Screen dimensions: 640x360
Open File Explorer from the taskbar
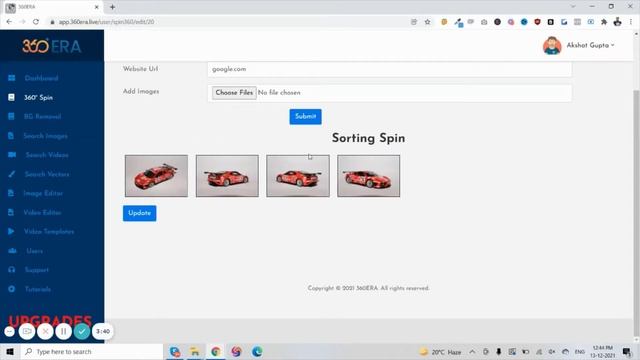point(195,351)
